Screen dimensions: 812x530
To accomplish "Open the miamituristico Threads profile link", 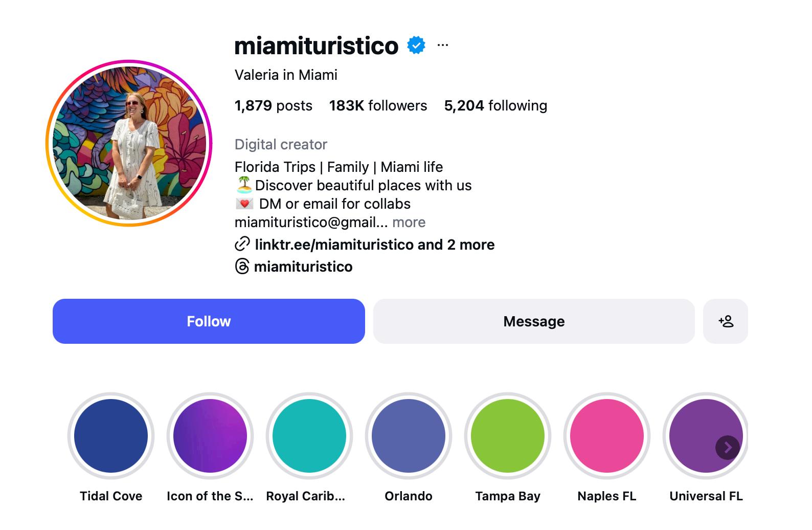I will [x=303, y=267].
